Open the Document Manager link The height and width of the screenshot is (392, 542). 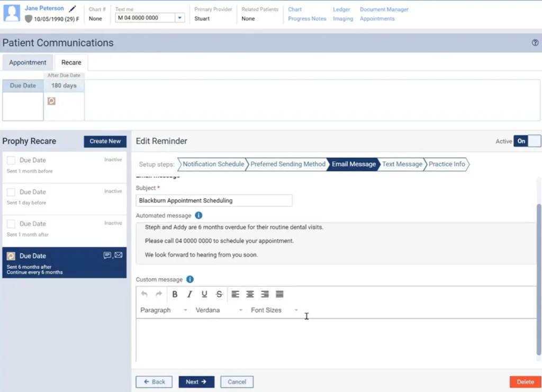pyautogui.click(x=384, y=10)
